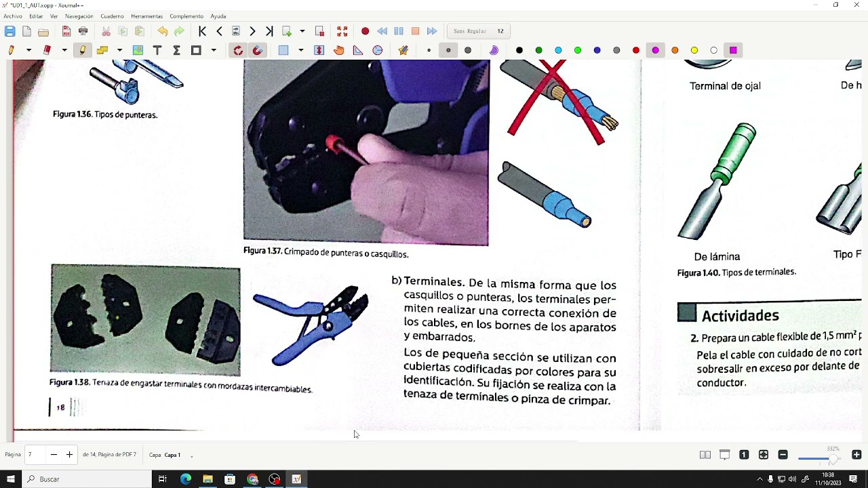
Task: Jump to the last page
Action: 269,31
